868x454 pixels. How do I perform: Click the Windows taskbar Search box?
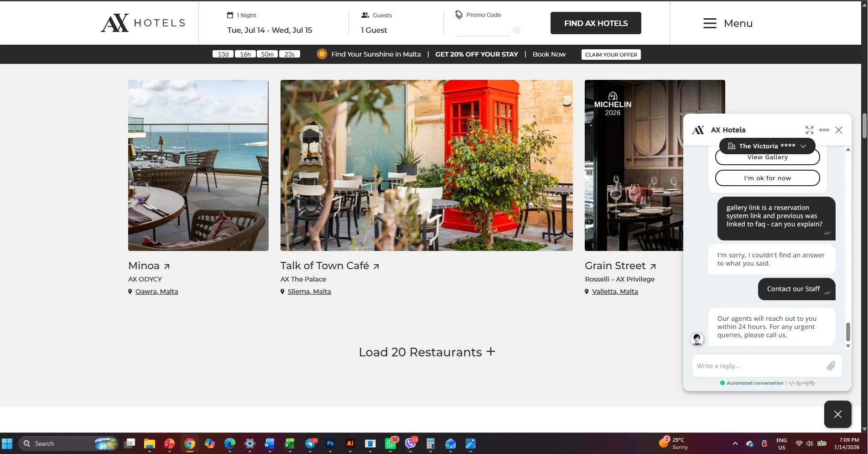(x=68, y=444)
